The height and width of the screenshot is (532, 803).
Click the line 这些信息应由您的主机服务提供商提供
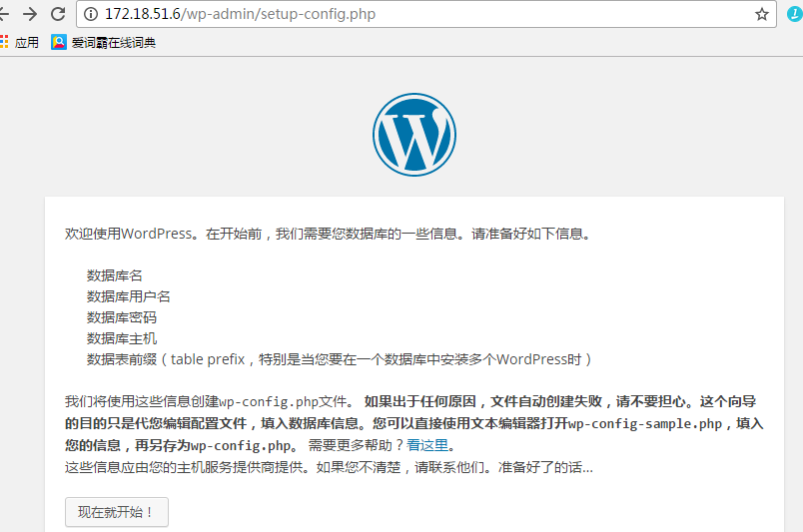pyautogui.click(x=329, y=467)
